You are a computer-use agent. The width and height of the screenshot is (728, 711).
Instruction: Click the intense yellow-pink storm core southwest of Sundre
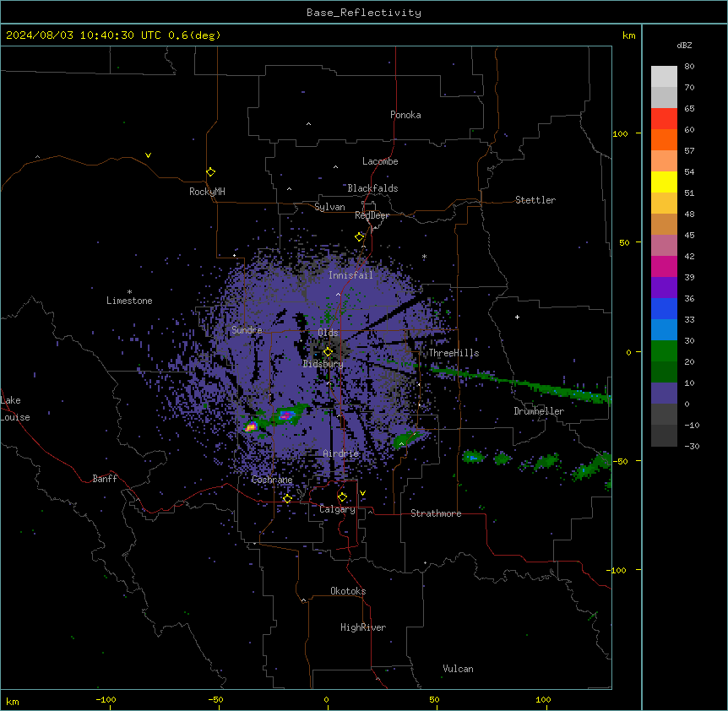251,426
